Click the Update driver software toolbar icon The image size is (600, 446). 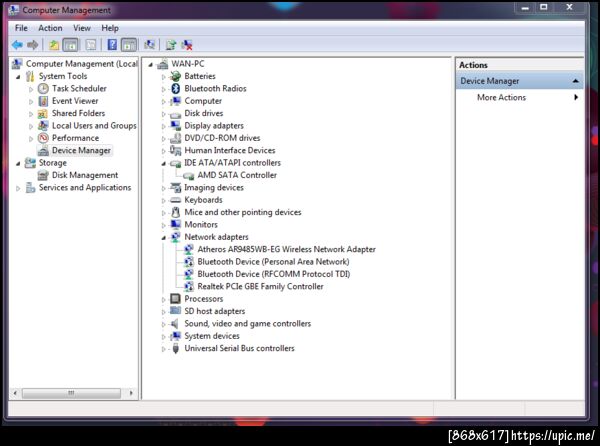171,45
